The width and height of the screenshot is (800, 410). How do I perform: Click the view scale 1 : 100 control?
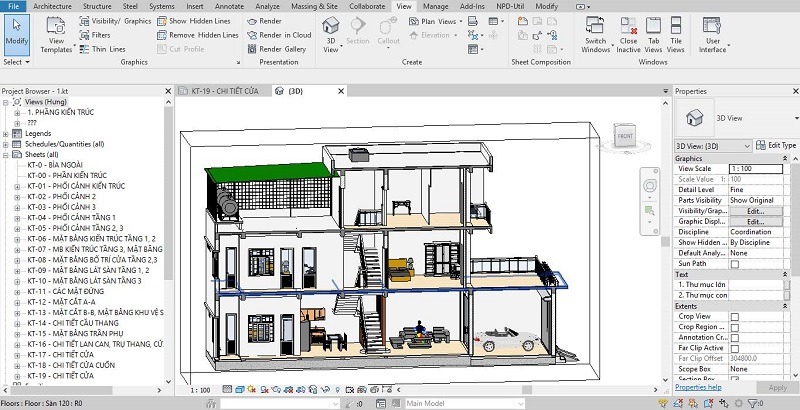201,390
